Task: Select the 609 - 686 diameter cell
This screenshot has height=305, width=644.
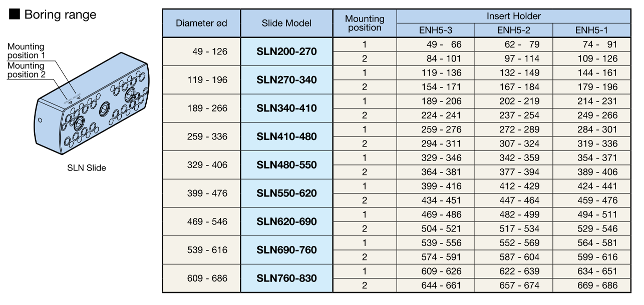Action: click(207, 278)
